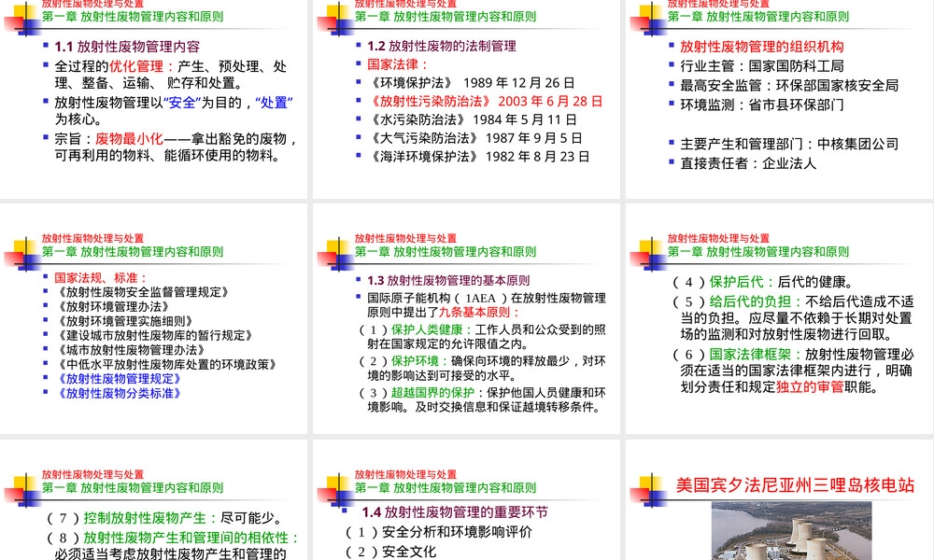This screenshot has width=934, height=560.
Task: Click the bullet 环境监测：省市县环保部门
Action: coord(762,105)
